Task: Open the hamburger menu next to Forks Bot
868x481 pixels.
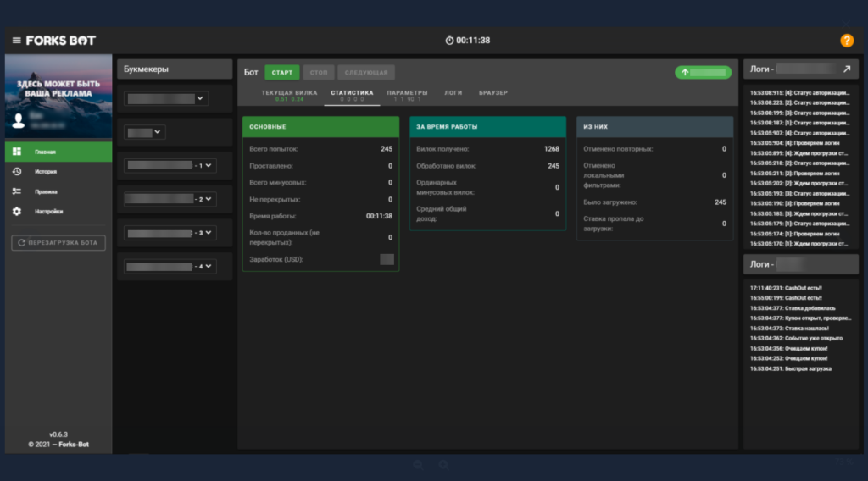Action: pyautogui.click(x=17, y=41)
